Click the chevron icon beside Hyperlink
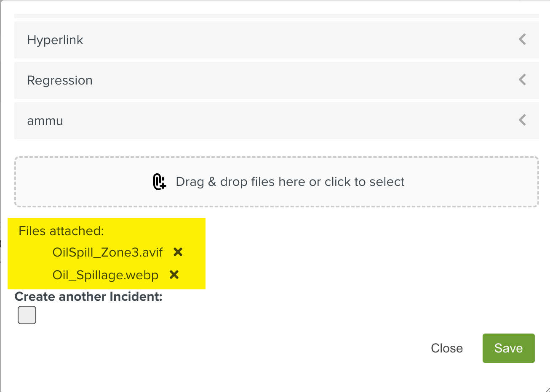Viewport: 550px width, 392px height. tap(522, 39)
